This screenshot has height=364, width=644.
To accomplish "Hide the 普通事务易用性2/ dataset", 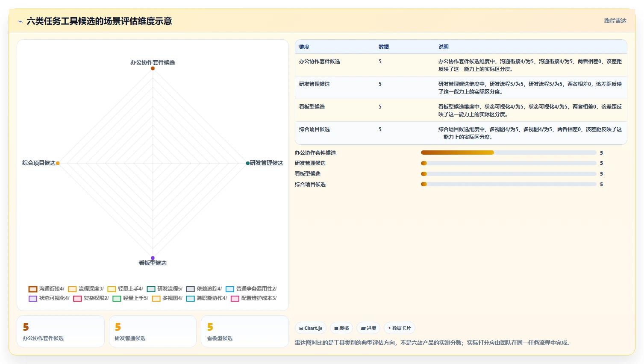I will point(251,289).
